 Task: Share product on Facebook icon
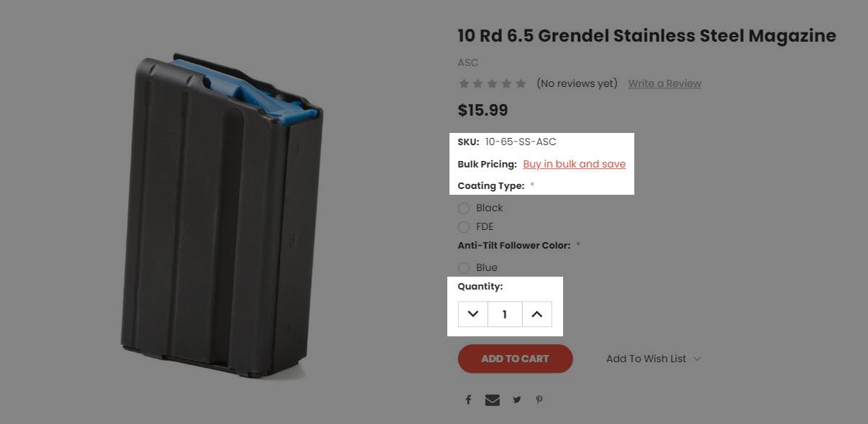coord(468,400)
